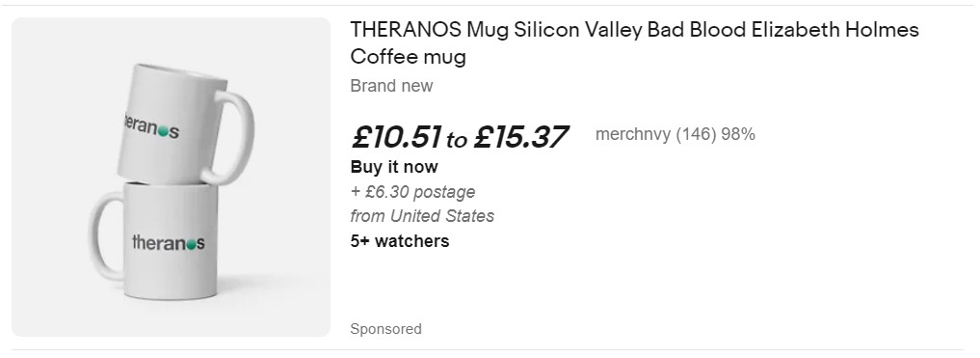Click the 5+ watchers label
This screenshot has width=980, height=358.
pos(399,241)
